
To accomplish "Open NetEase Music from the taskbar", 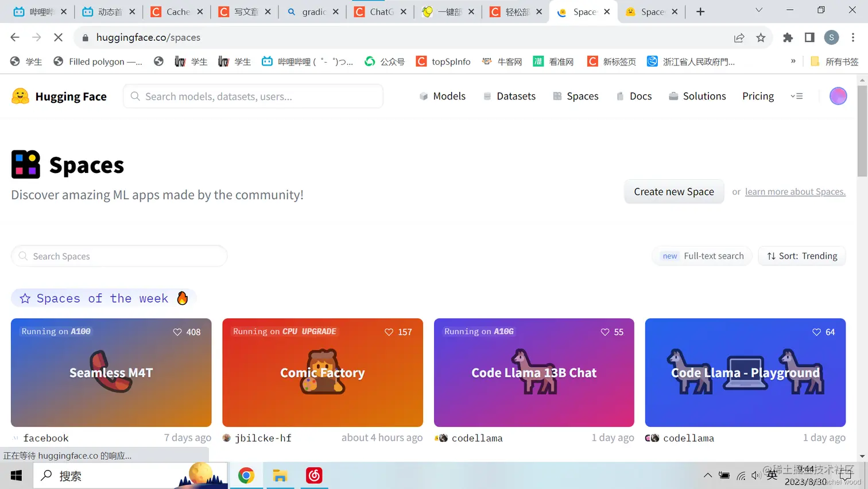I will pyautogui.click(x=314, y=476).
